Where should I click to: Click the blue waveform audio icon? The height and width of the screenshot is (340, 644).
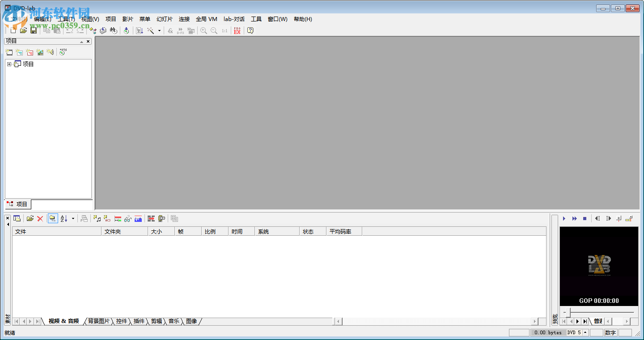pyautogui.click(x=138, y=218)
